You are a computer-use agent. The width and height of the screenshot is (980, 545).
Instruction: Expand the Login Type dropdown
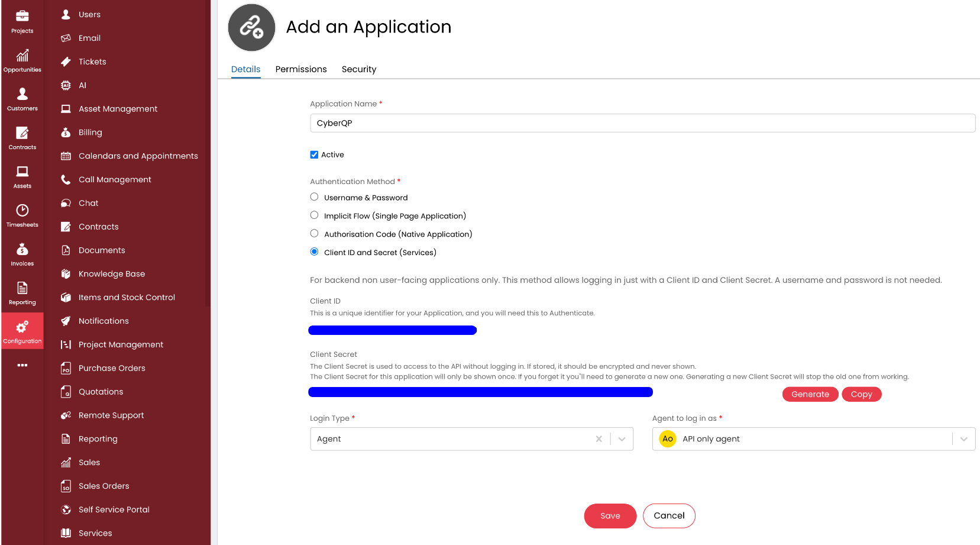coord(622,438)
